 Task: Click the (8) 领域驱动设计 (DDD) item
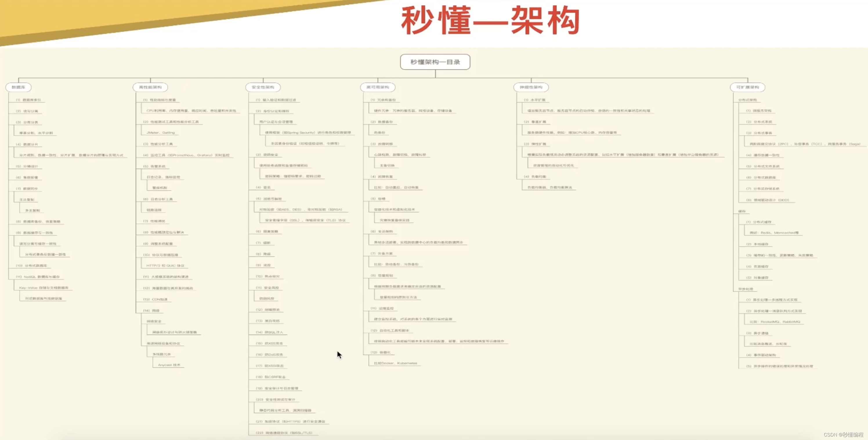[767, 200]
